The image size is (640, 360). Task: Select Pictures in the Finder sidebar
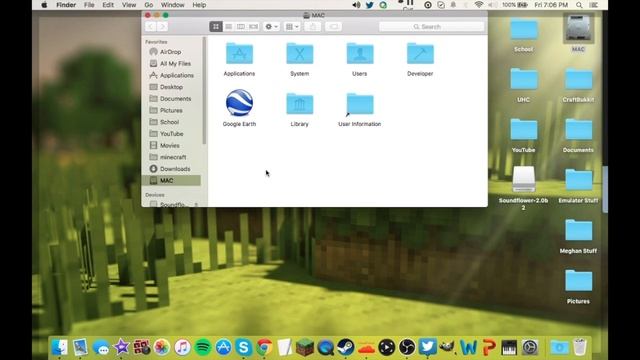171,111
